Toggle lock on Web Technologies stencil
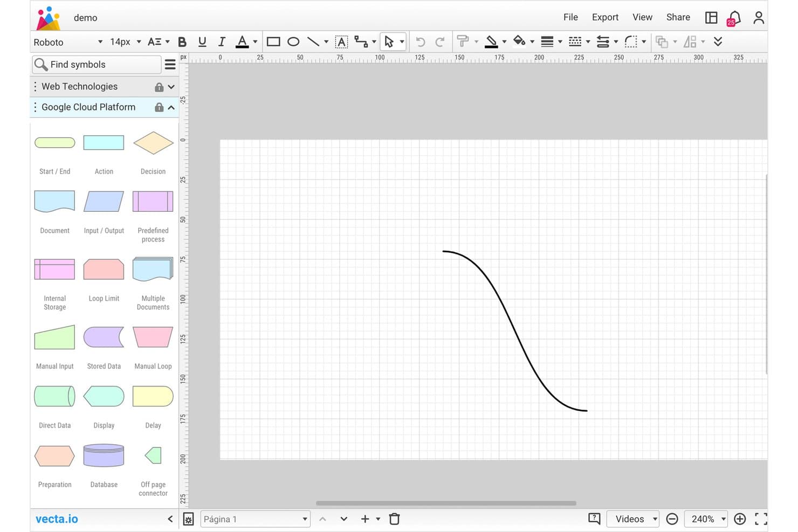 pyautogui.click(x=159, y=87)
